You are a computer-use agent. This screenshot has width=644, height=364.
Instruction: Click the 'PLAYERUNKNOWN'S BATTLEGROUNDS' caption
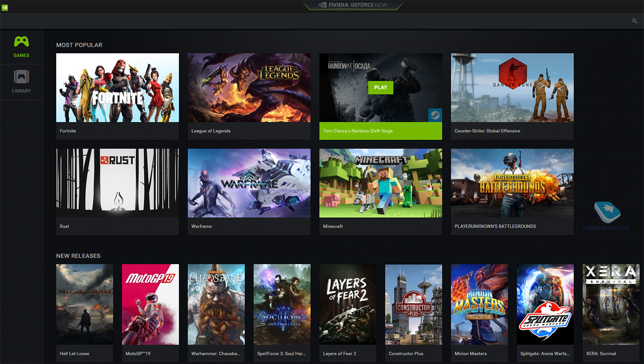495,226
